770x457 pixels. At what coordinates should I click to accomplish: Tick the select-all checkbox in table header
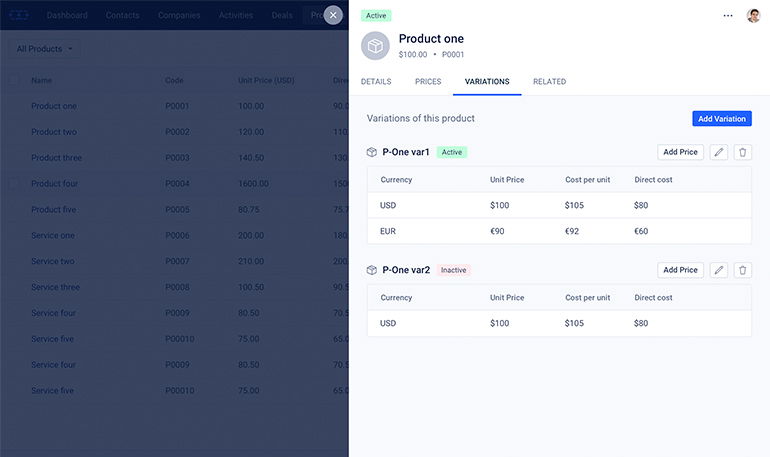tap(14, 80)
